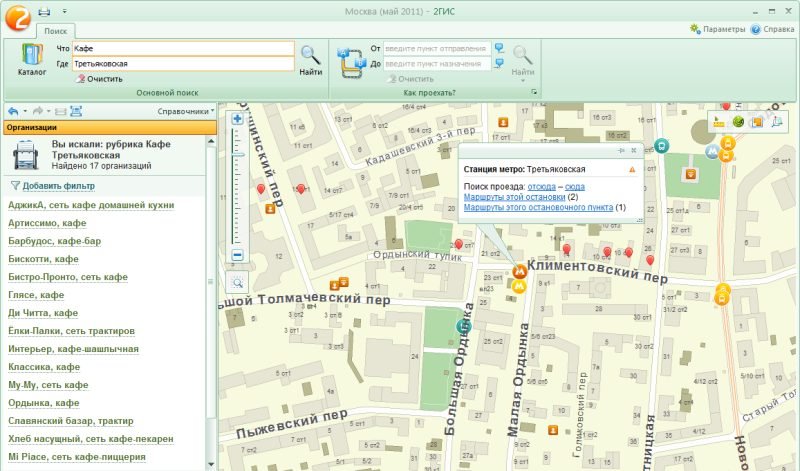Click the Добавить фильтр link
The image size is (800, 471).
(x=58, y=186)
